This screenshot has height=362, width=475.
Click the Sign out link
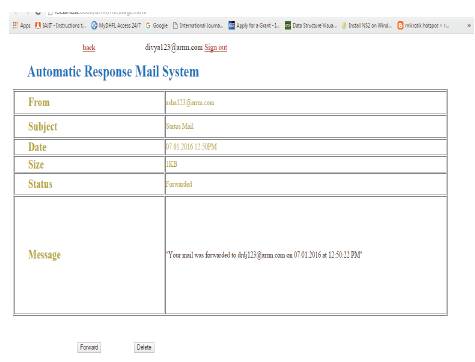click(x=216, y=48)
